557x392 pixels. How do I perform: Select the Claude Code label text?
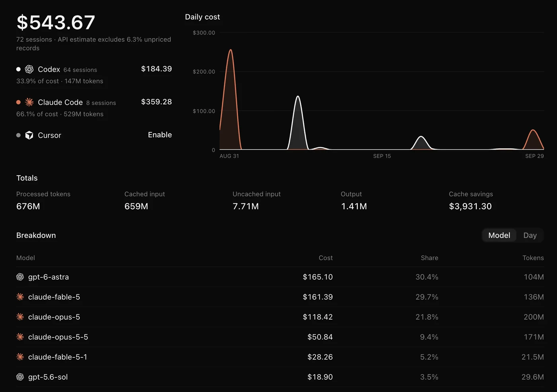coord(60,102)
